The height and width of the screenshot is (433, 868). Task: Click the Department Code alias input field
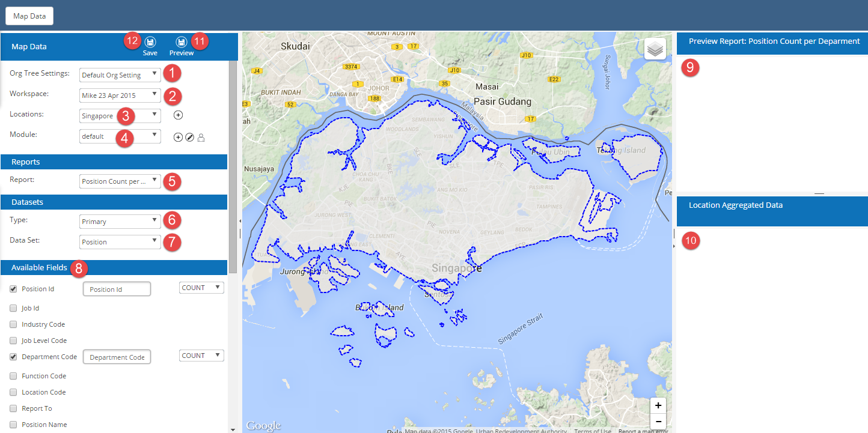[117, 357]
